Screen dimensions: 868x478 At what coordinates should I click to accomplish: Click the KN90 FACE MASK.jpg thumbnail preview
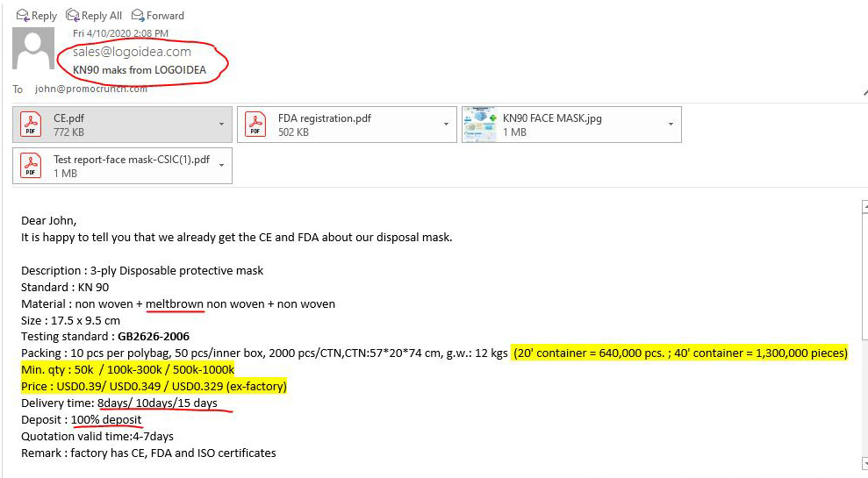click(x=479, y=125)
